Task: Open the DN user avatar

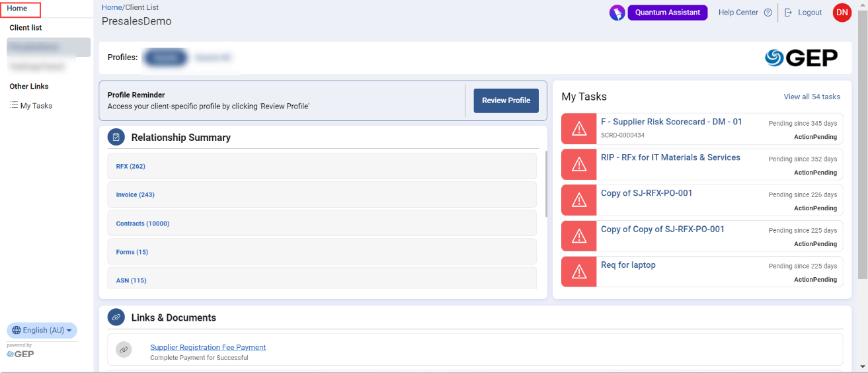Action: [842, 13]
